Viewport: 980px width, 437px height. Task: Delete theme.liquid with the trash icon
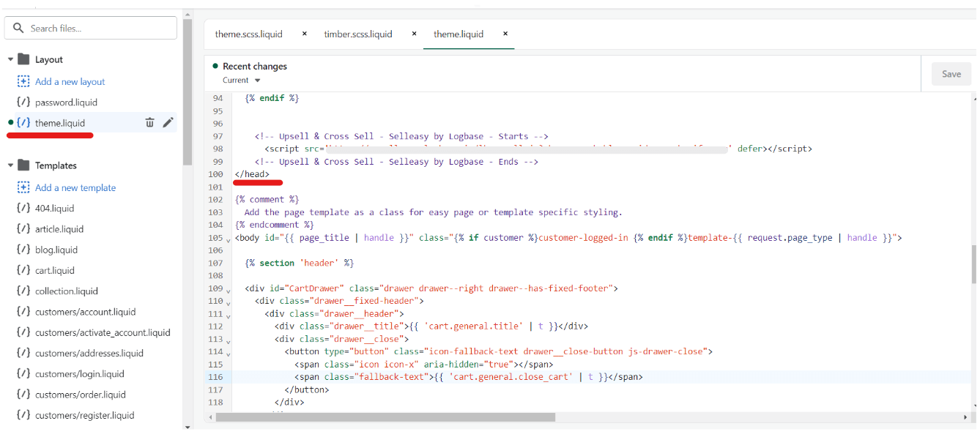[x=149, y=123]
